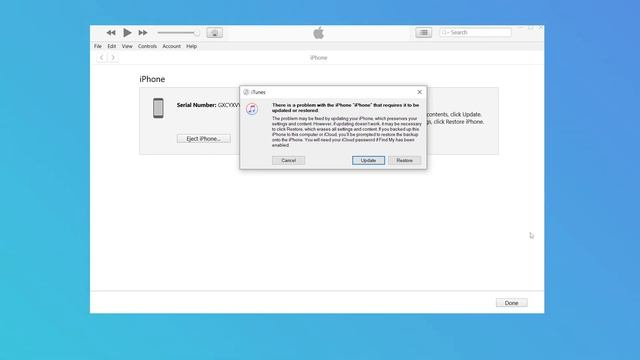This screenshot has width=640, height=360.
Task: Click Restore in the iTunes dialog
Action: pyautogui.click(x=404, y=160)
